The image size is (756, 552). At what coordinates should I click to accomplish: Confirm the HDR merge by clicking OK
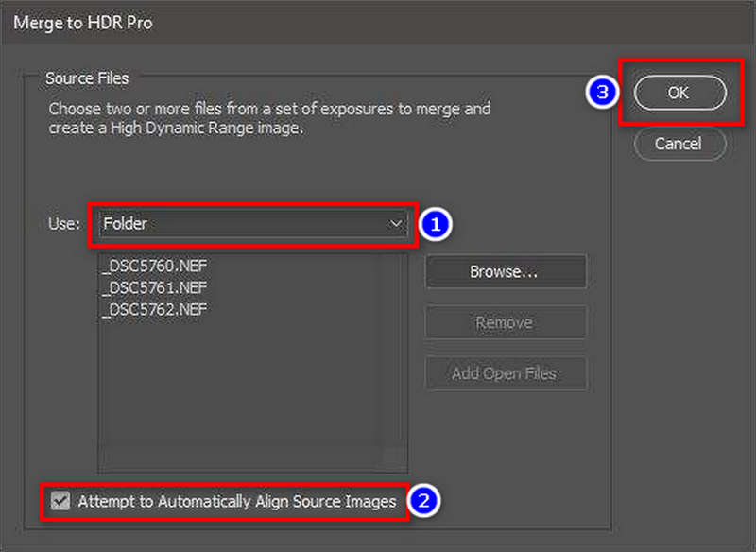(x=679, y=93)
